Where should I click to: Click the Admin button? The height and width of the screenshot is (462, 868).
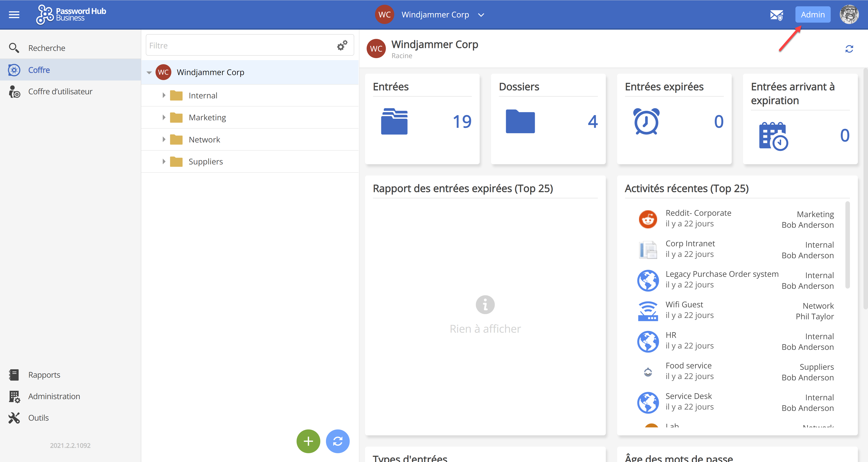coord(812,14)
